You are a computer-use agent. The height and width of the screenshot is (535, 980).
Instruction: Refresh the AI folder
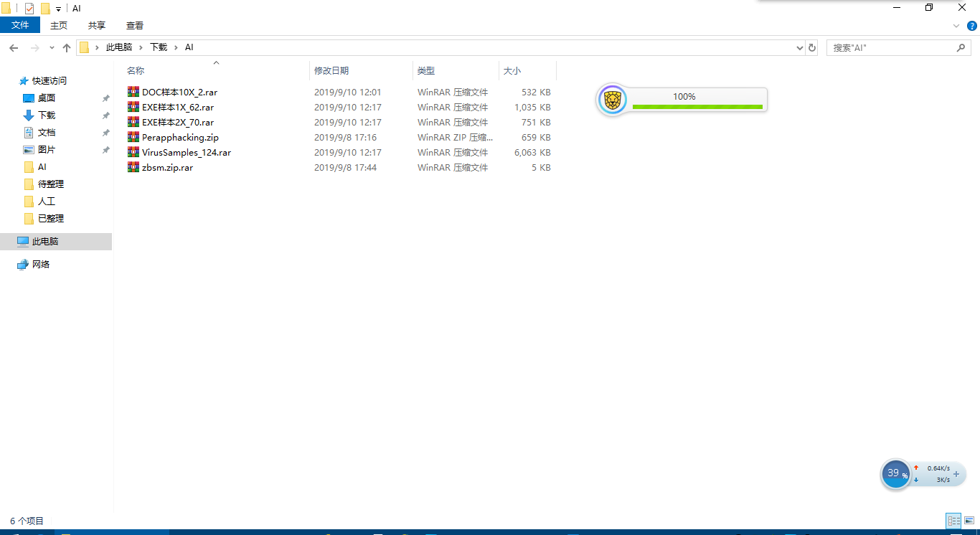[x=812, y=47]
